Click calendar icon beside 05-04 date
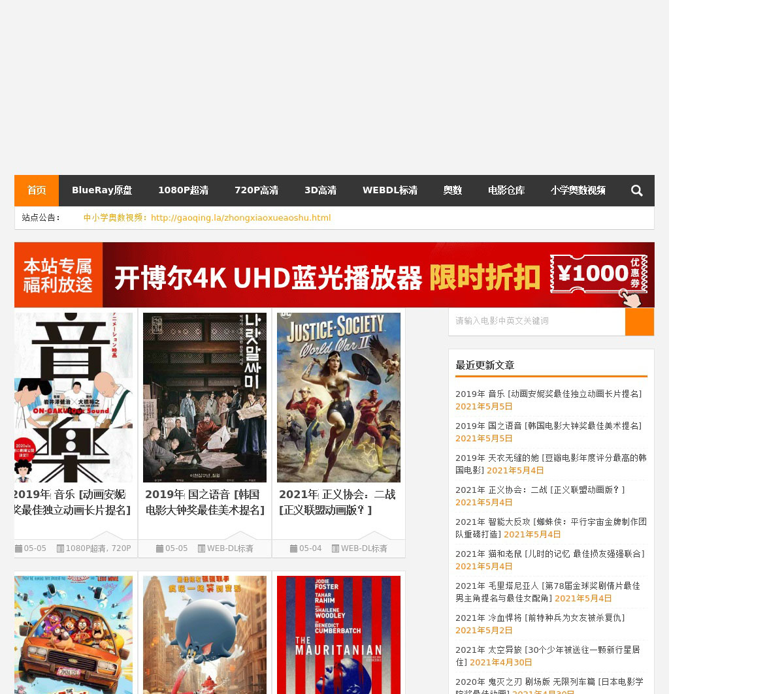784x694 pixels. coord(293,548)
